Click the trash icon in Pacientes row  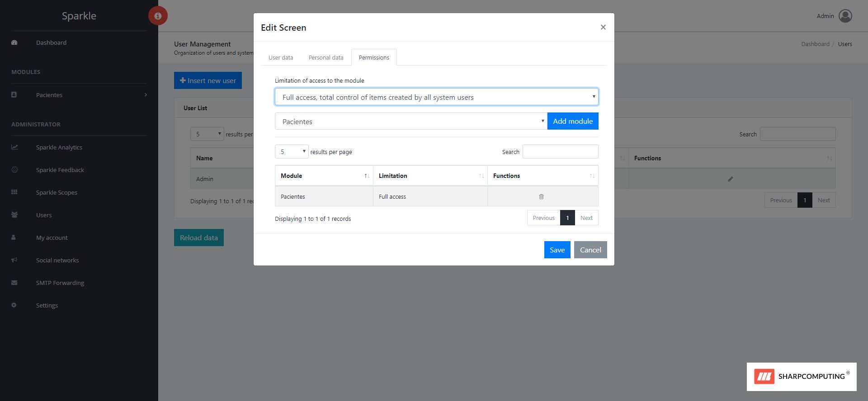pos(541,196)
